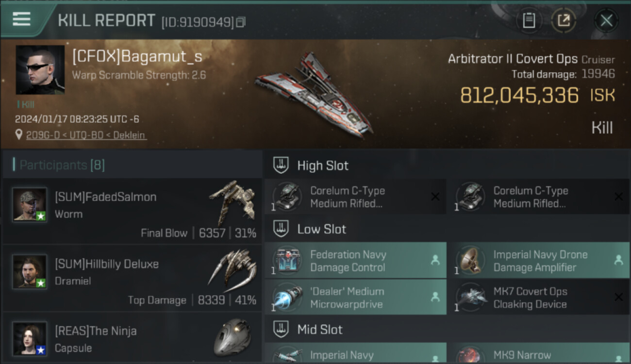
Task: Select the Imperial Navy Drone Damage Amplifier
Action: [538, 261]
